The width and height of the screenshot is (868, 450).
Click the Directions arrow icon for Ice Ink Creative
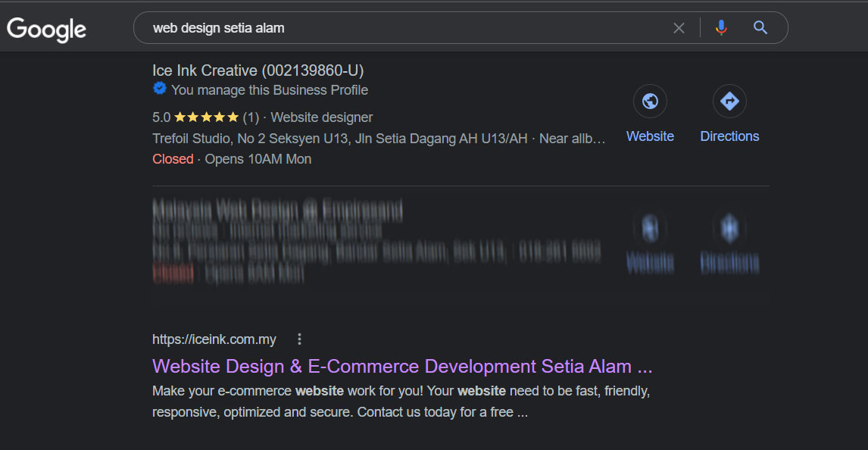tap(729, 102)
